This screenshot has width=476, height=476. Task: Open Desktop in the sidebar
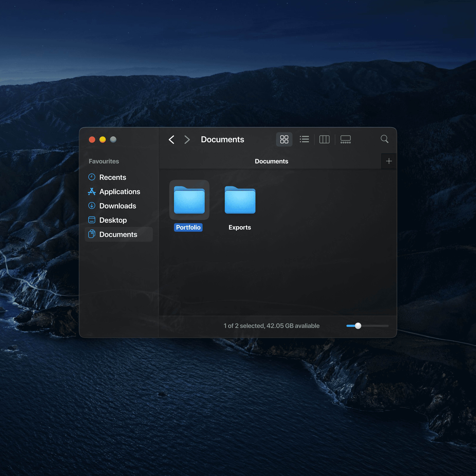coord(113,220)
